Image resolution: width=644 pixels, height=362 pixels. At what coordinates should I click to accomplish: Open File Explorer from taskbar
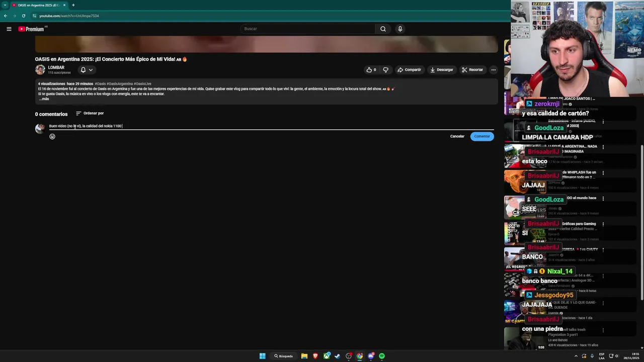(x=304, y=356)
